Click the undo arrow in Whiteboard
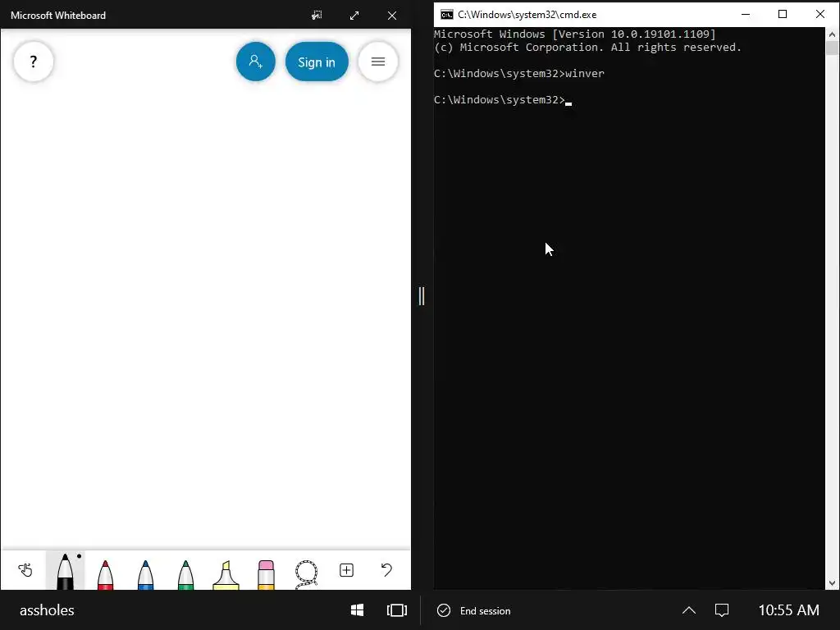The height and width of the screenshot is (630, 840). point(386,570)
